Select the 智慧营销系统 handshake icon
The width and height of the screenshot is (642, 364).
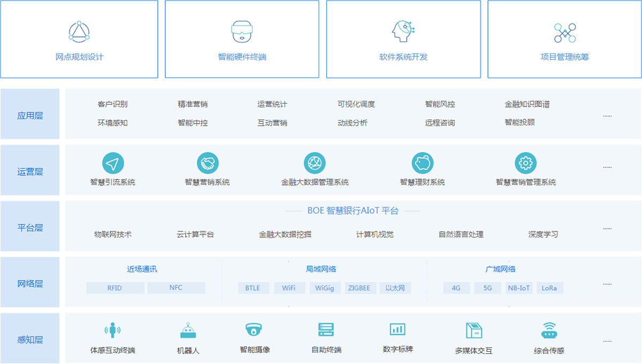click(208, 163)
